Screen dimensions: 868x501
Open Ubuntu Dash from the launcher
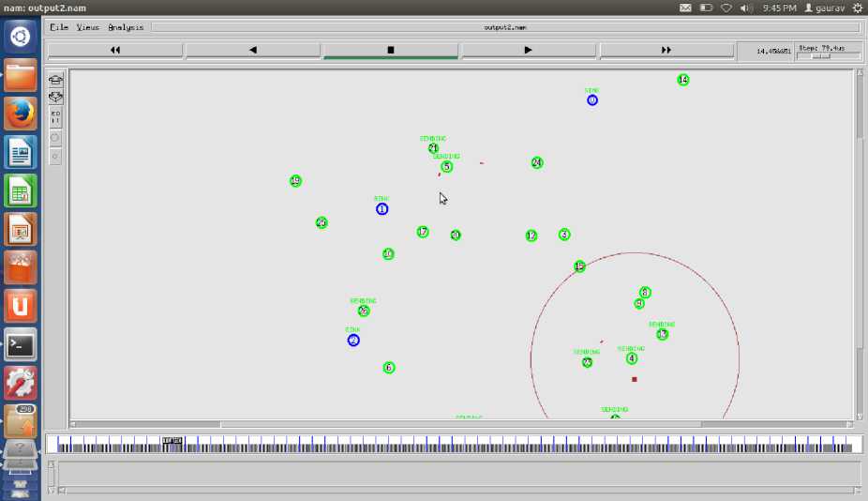click(21, 37)
